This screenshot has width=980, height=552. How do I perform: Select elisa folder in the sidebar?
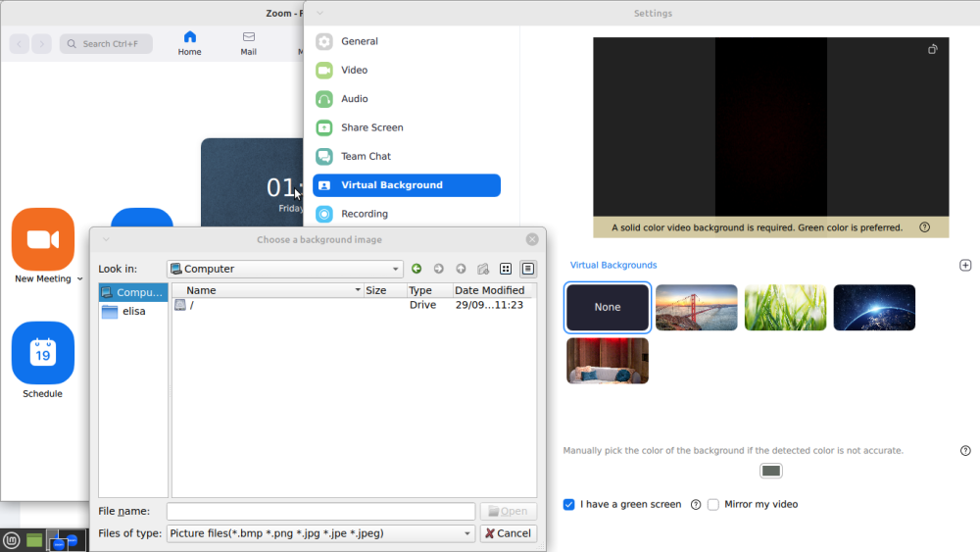point(133,311)
